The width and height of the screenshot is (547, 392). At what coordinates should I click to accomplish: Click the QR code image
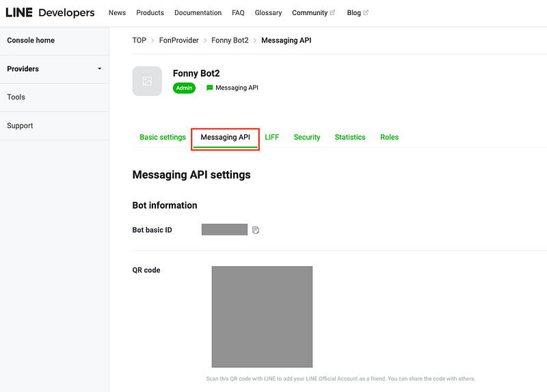pyautogui.click(x=262, y=317)
